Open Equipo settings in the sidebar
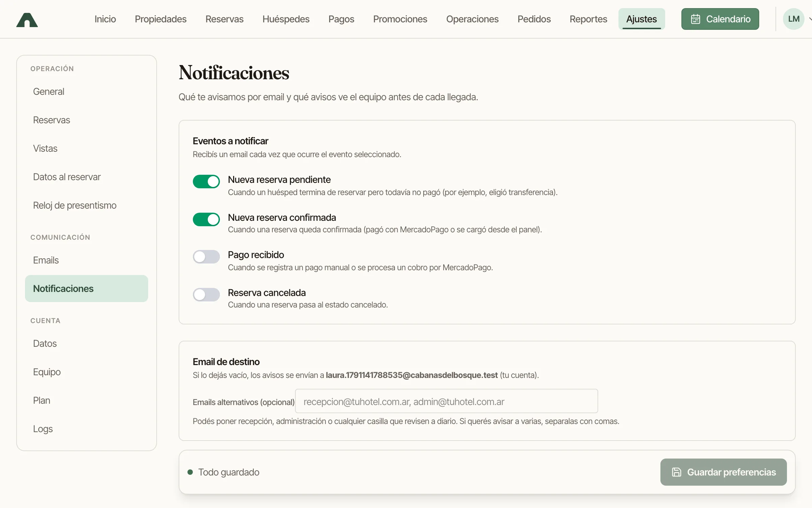Image resolution: width=812 pixels, height=508 pixels. pos(87,372)
